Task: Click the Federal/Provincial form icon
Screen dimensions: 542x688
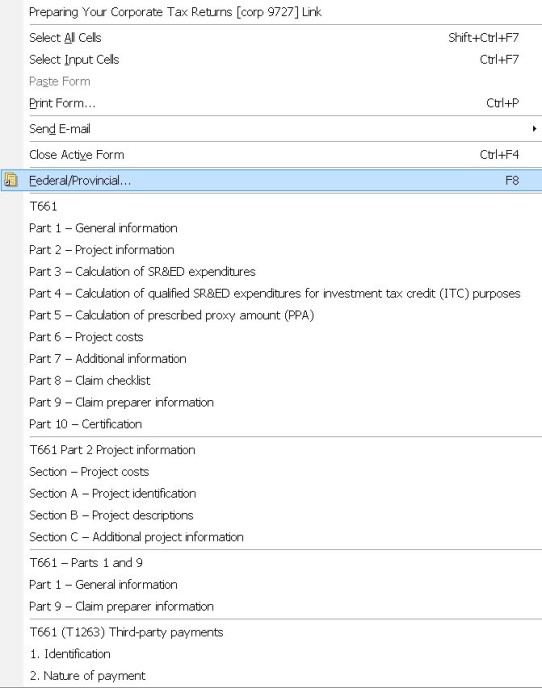Action: (x=11, y=180)
